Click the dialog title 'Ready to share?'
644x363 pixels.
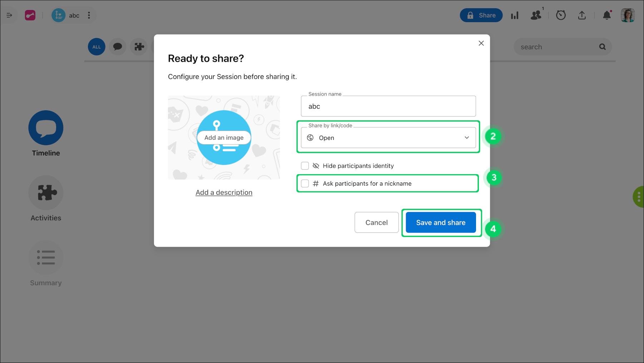pos(206,58)
